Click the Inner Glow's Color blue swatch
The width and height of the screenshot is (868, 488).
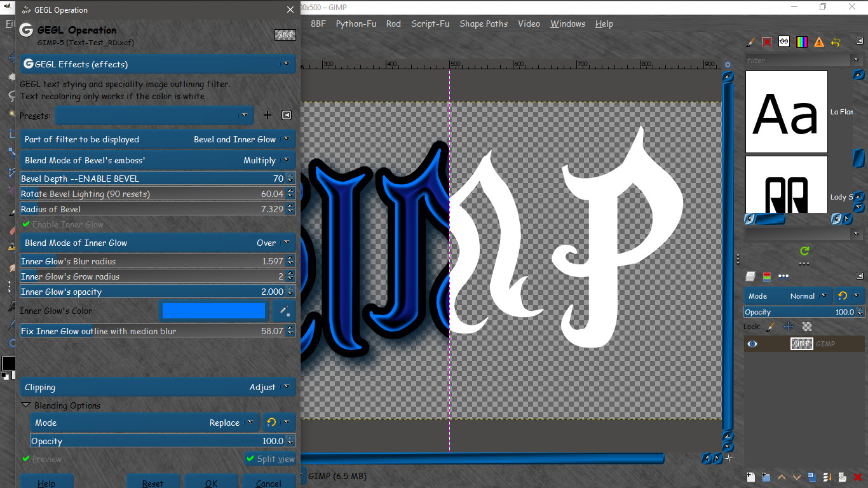[x=214, y=311]
